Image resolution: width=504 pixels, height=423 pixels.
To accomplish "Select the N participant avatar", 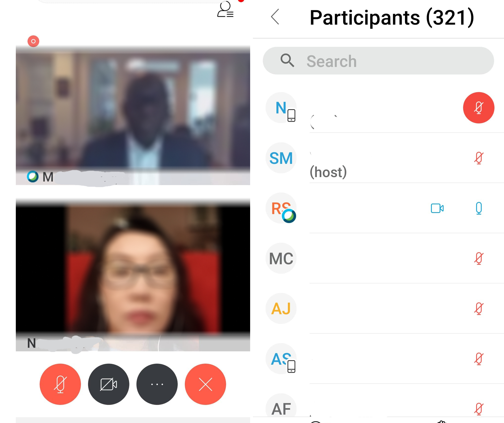I will click(x=281, y=108).
